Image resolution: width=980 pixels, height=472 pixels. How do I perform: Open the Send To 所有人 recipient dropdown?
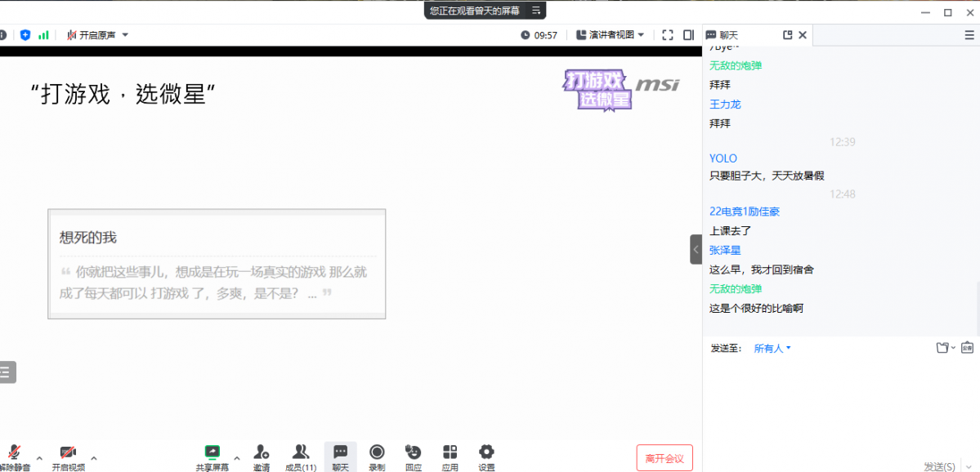[x=772, y=349]
